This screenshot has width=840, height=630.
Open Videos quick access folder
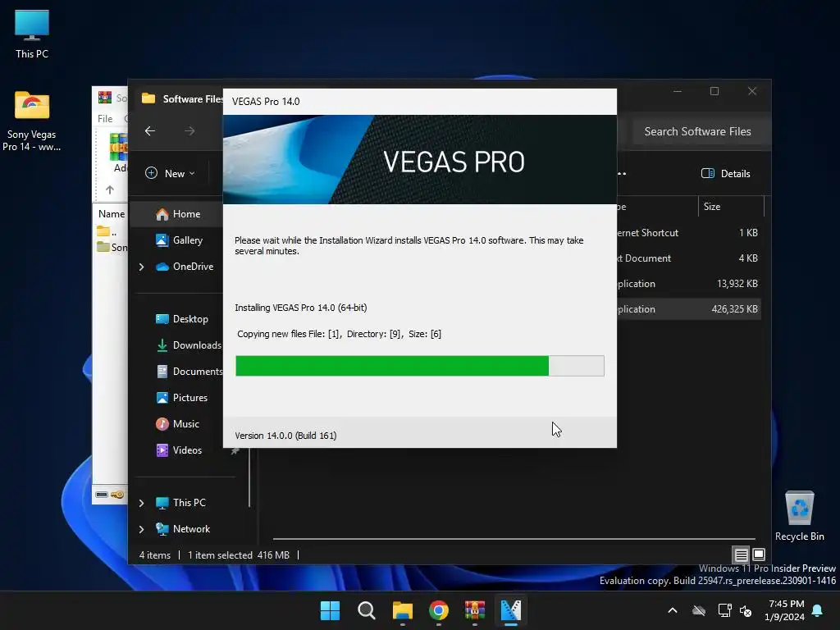pos(179,450)
